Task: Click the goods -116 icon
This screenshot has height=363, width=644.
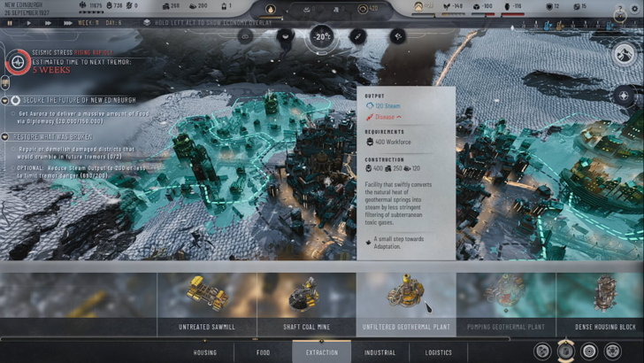Action: click(507, 6)
